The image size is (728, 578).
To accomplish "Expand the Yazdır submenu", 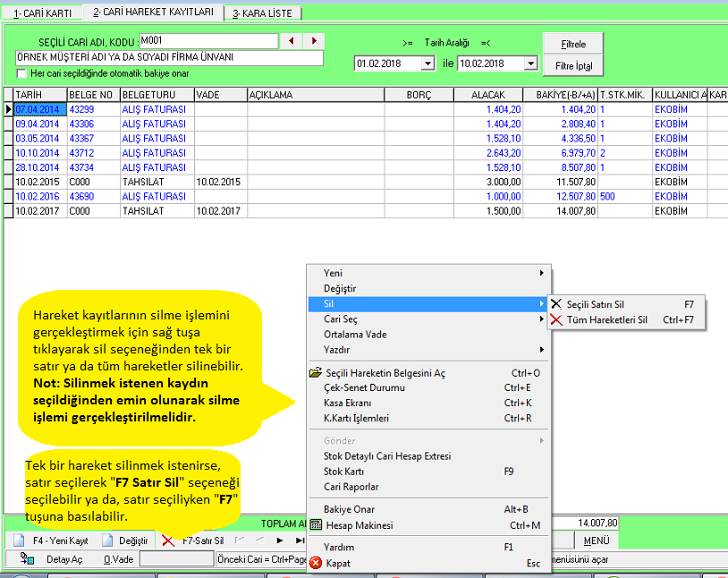I will [427, 350].
